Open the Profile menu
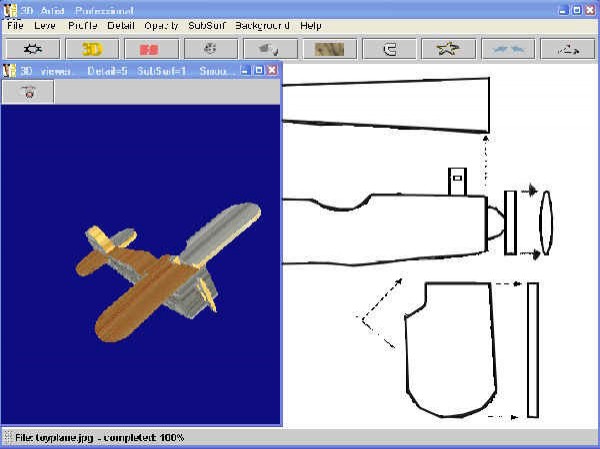This screenshot has width=600, height=449. tap(82, 26)
